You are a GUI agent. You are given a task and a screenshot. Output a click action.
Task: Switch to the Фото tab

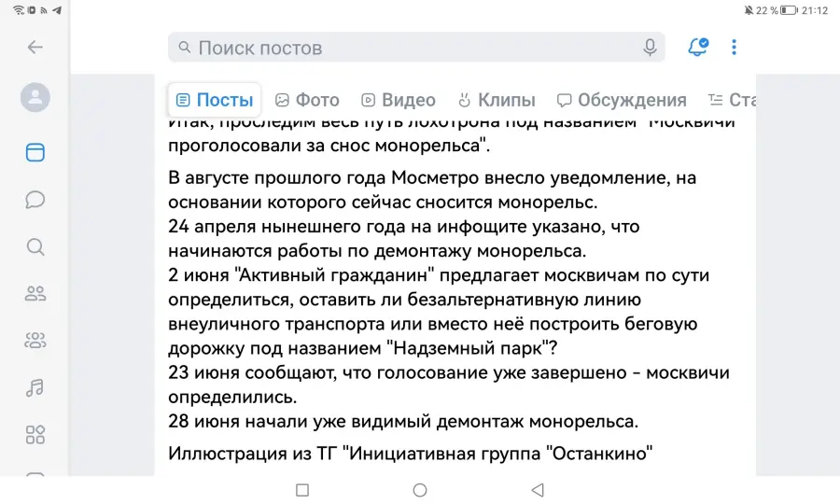[307, 100]
